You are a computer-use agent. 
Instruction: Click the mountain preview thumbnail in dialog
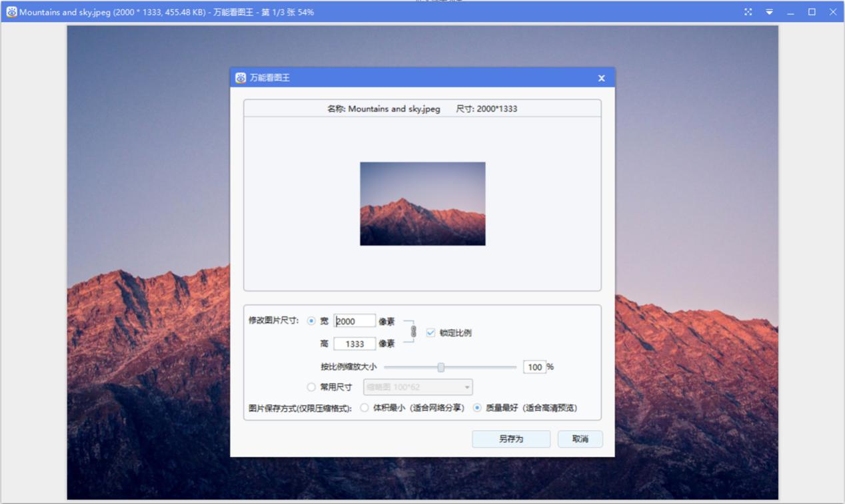[x=422, y=204]
